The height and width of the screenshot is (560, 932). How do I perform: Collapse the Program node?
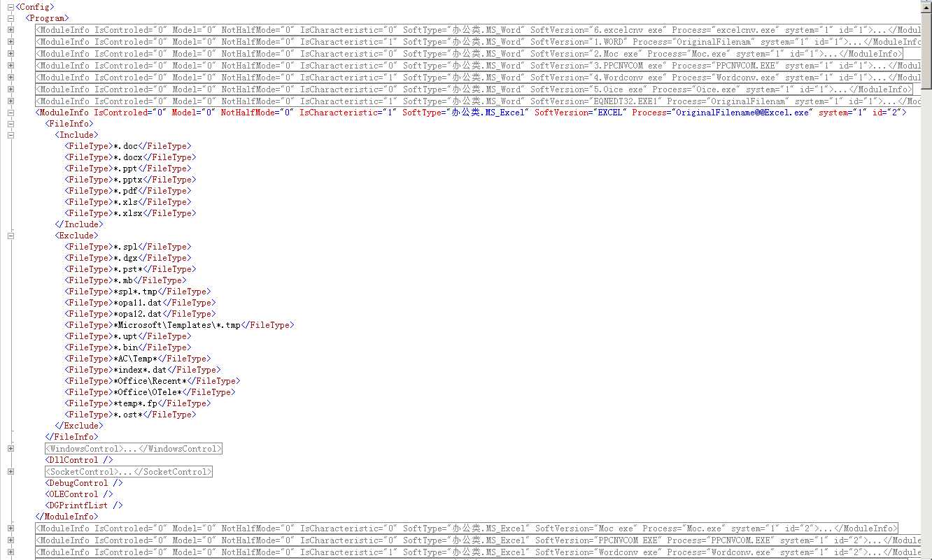[10, 18]
